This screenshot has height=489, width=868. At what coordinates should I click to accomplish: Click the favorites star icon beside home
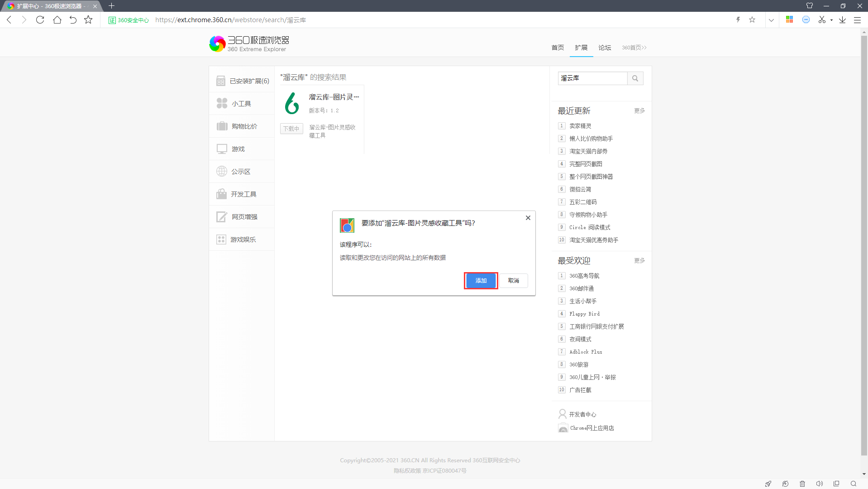pos(88,20)
